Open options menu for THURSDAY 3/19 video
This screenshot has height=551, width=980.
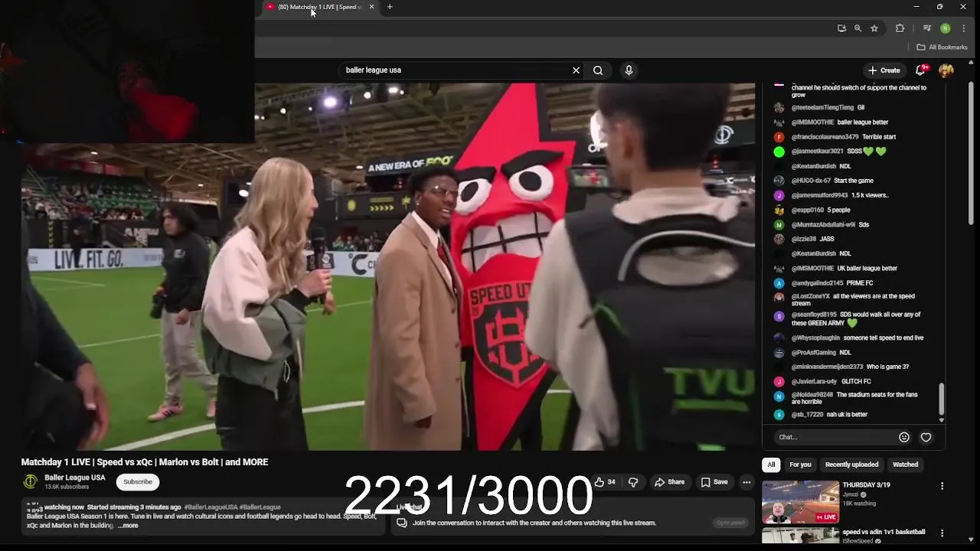pyautogui.click(x=942, y=486)
